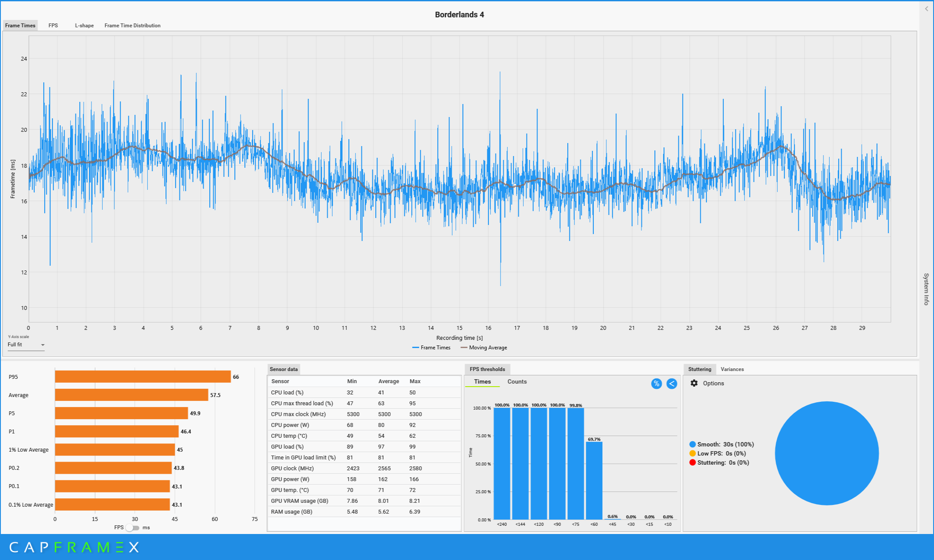Open the Y-Axis scale Full fit dropdown
This screenshot has height=560, width=934.
point(26,345)
